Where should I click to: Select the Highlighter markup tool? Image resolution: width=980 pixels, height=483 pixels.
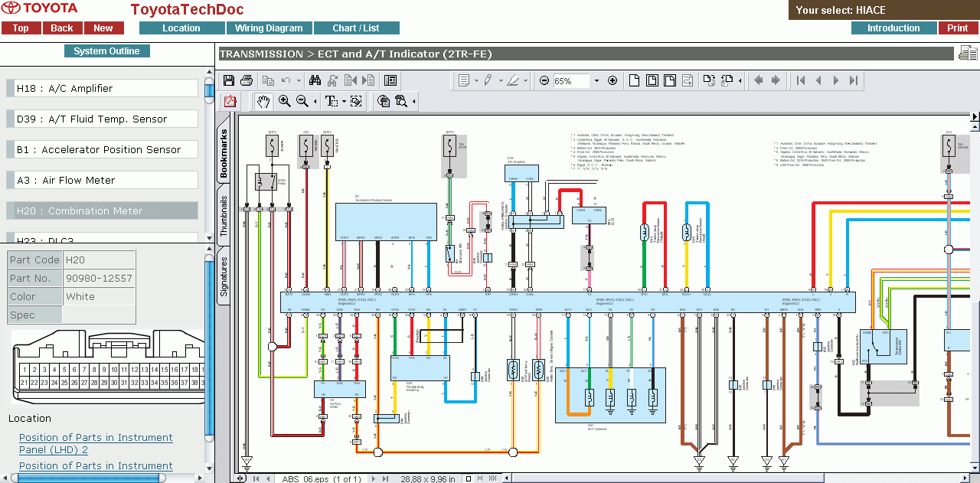coord(513,80)
